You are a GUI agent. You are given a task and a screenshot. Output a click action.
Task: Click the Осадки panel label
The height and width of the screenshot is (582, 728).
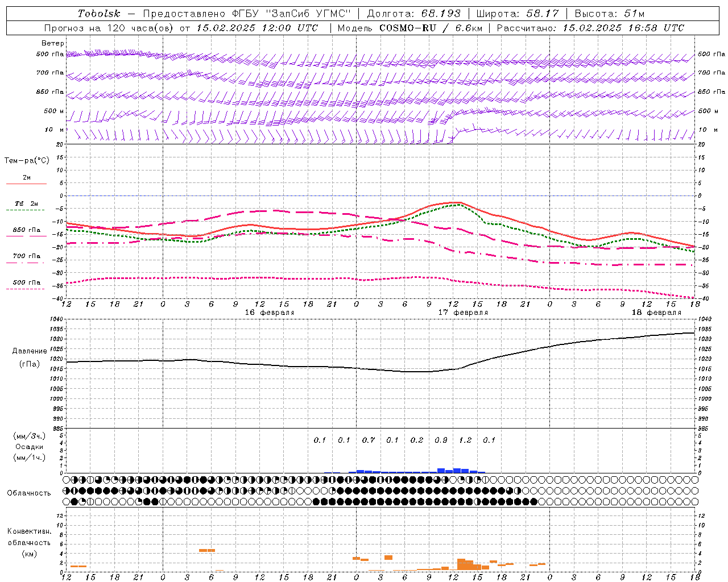(x=30, y=447)
